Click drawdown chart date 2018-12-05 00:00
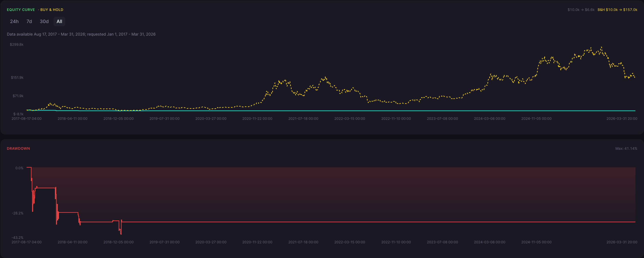The image size is (644, 258). pyautogui.click(x=118, y=242)
